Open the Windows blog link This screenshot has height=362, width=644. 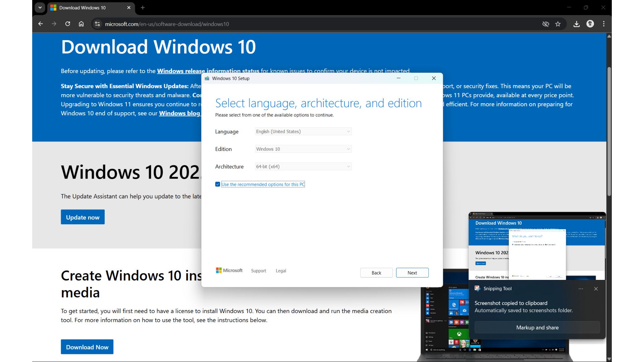179,113
